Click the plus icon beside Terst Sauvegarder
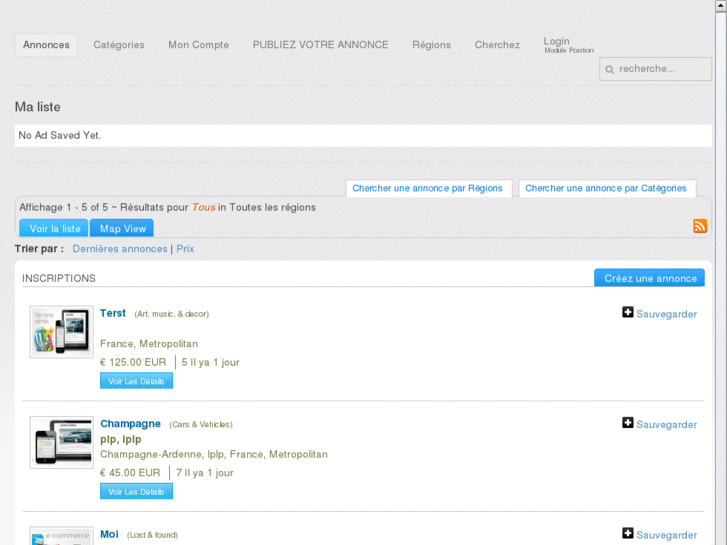Viewport: 727px width, 545px height. click(x=627, y=313)
